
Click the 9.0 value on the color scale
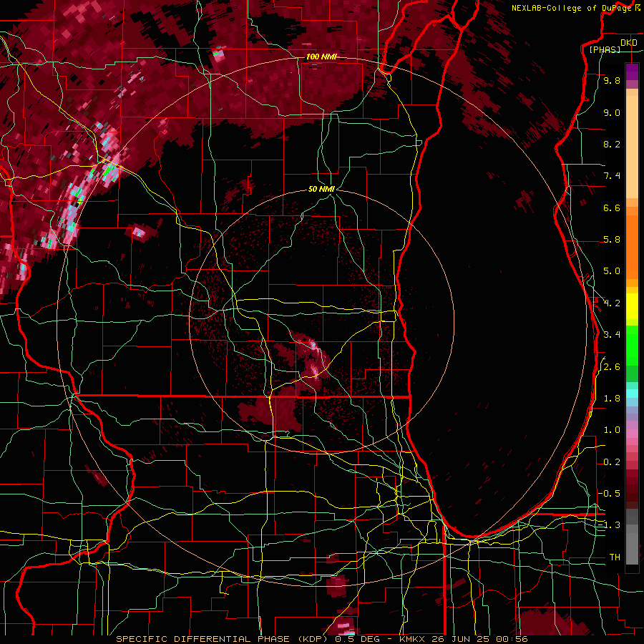[x=612, y=112]
